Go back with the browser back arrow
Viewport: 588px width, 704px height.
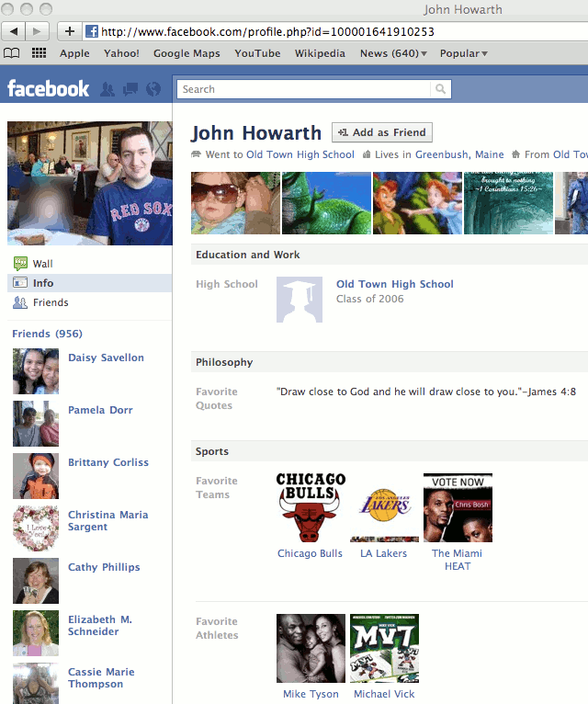click(x=14, y=31)
